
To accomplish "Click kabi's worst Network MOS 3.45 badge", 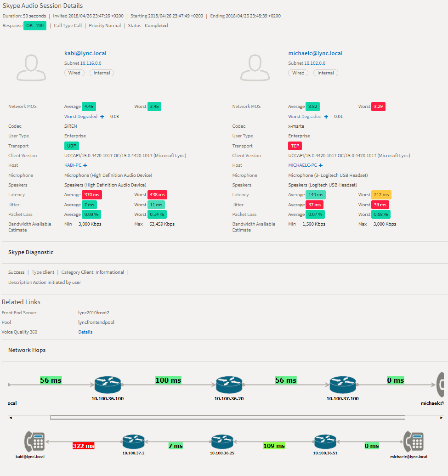I will click(x=154, y=107).
